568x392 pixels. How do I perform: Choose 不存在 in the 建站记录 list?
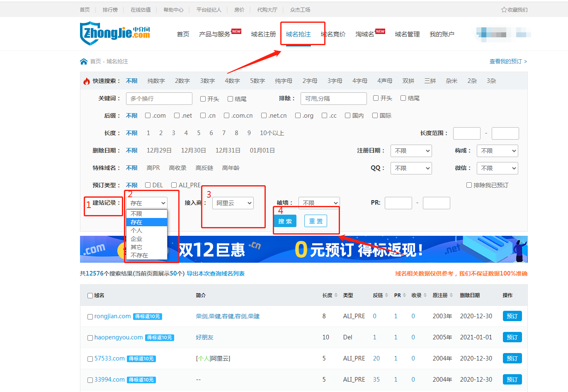139,255
